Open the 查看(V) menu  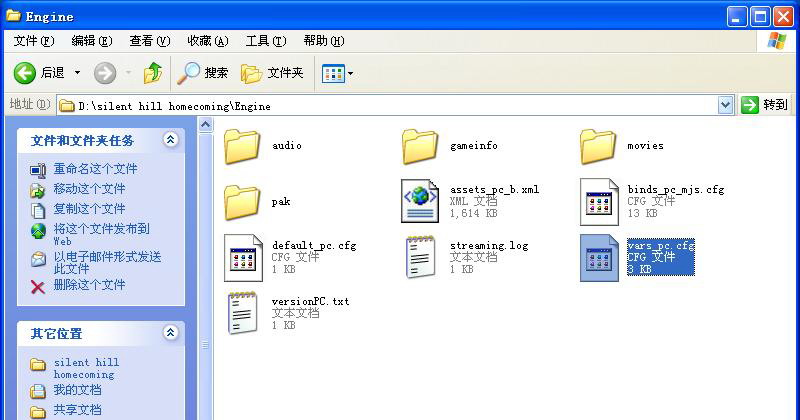click(149, 41)
